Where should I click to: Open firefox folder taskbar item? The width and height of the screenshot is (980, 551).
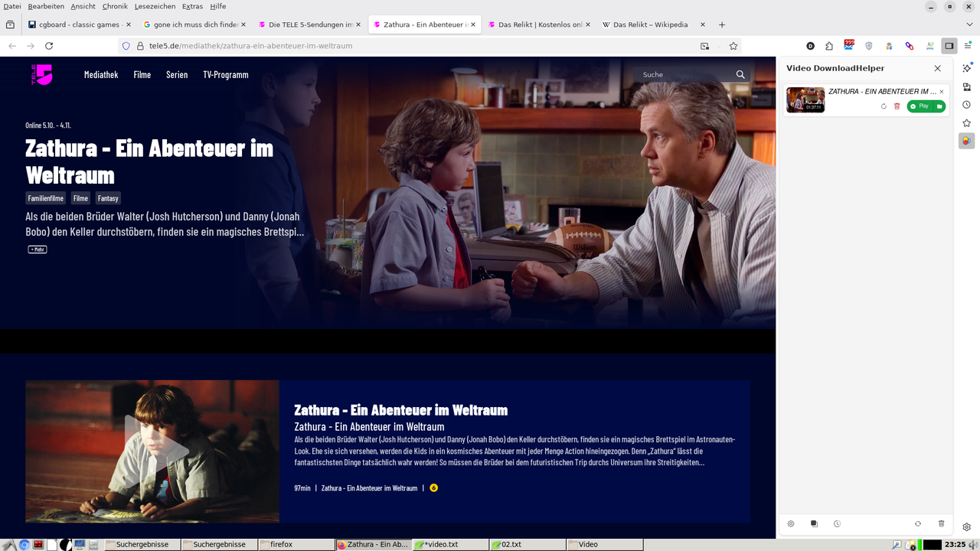pyautogui.click(x=296, y=544)
